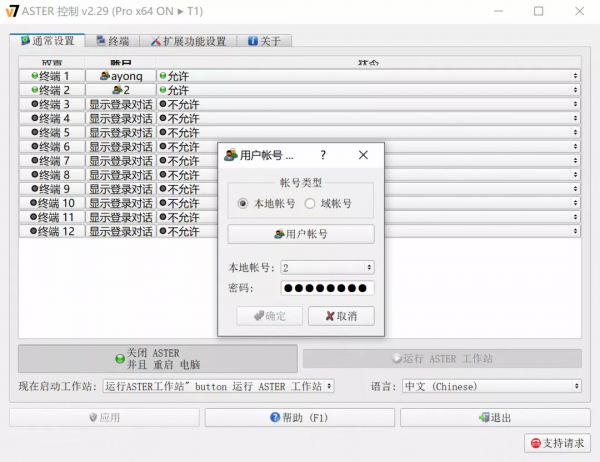
Task: Click the 退出 exit button icon
Action: coord(484,418)
